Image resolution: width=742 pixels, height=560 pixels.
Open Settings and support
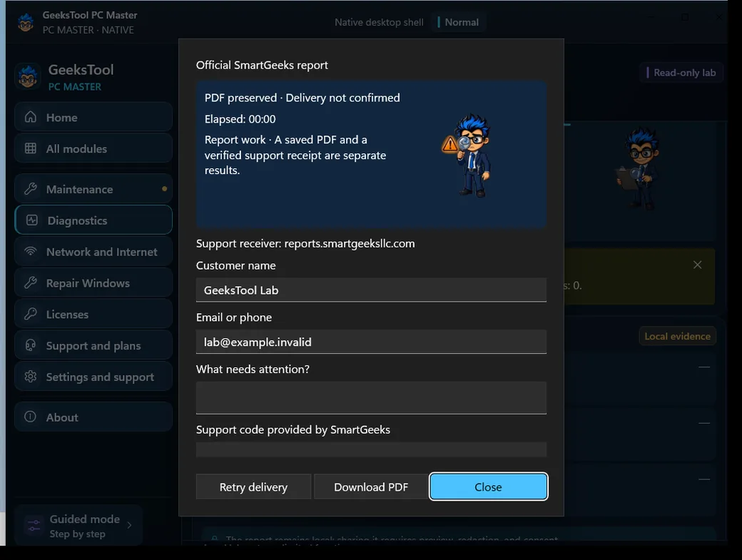coord(93,377)
